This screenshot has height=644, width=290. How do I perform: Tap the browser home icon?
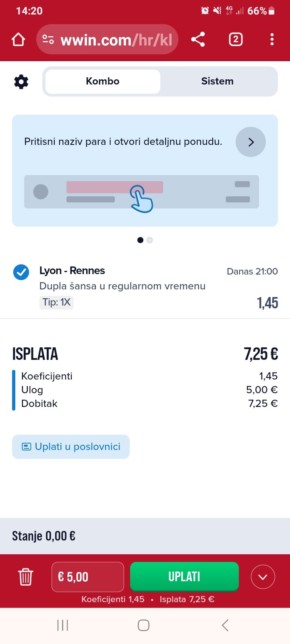pos(19,39)
